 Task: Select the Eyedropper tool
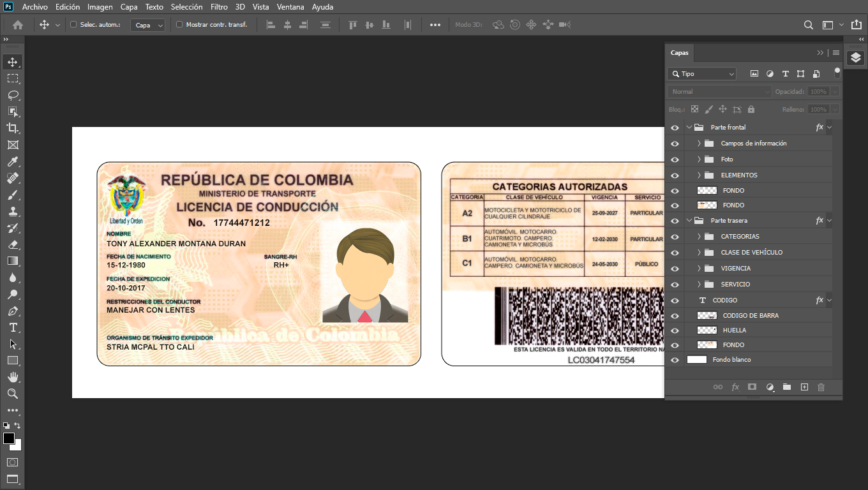point(13,161)
